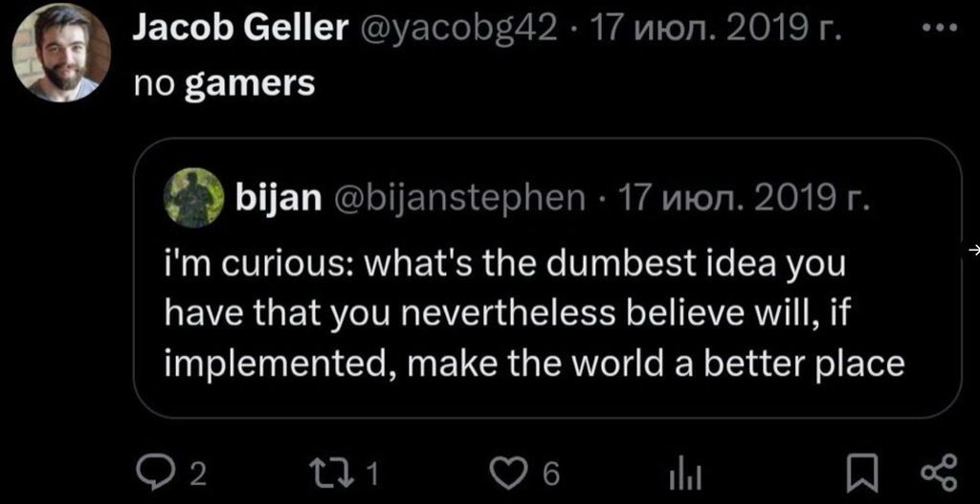The image size is (980, 504).
Task: Click the reply speech bubble icon
Action: pyautogui.click(x=152, y=472)
